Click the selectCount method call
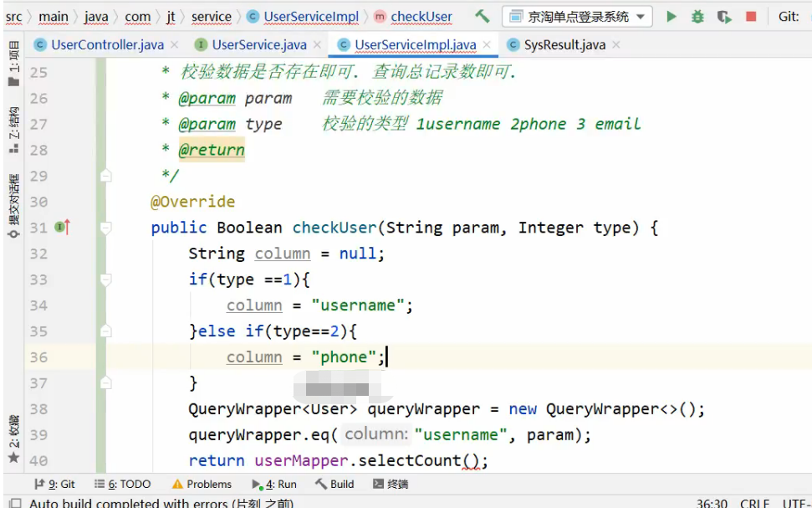This screenshot has width=812, height=508. 410,461
